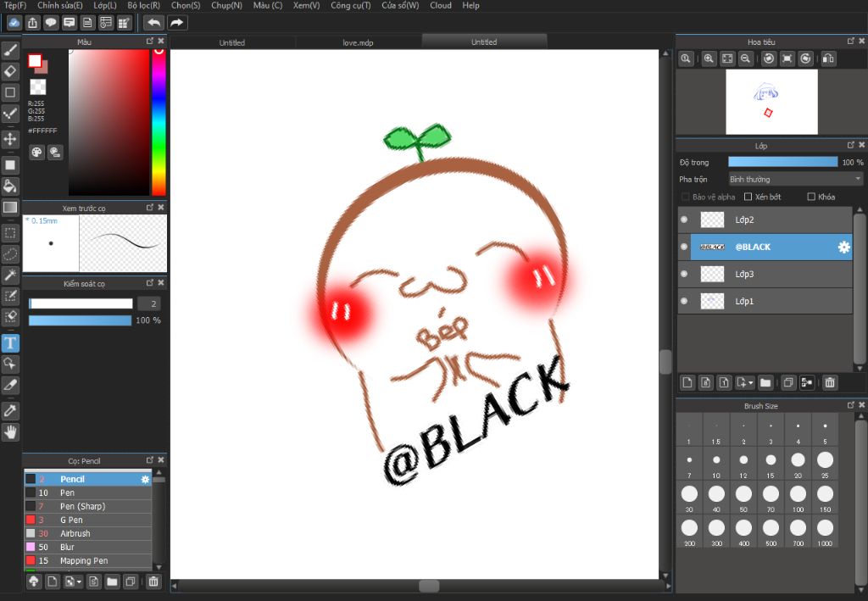Select the Eyedropper tool
The image size is (868, 601).
tap(10, 410)
